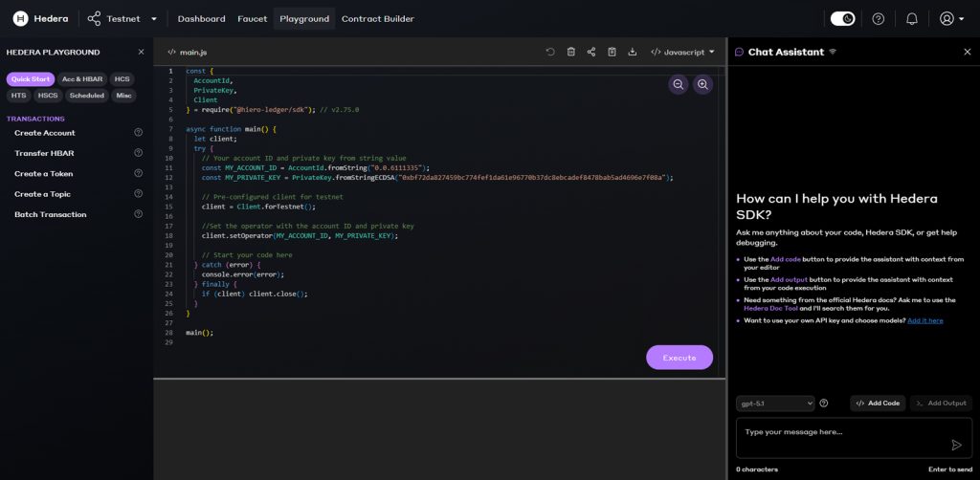
Task: Open the Contract Builder page
Action: pos(377,19)
